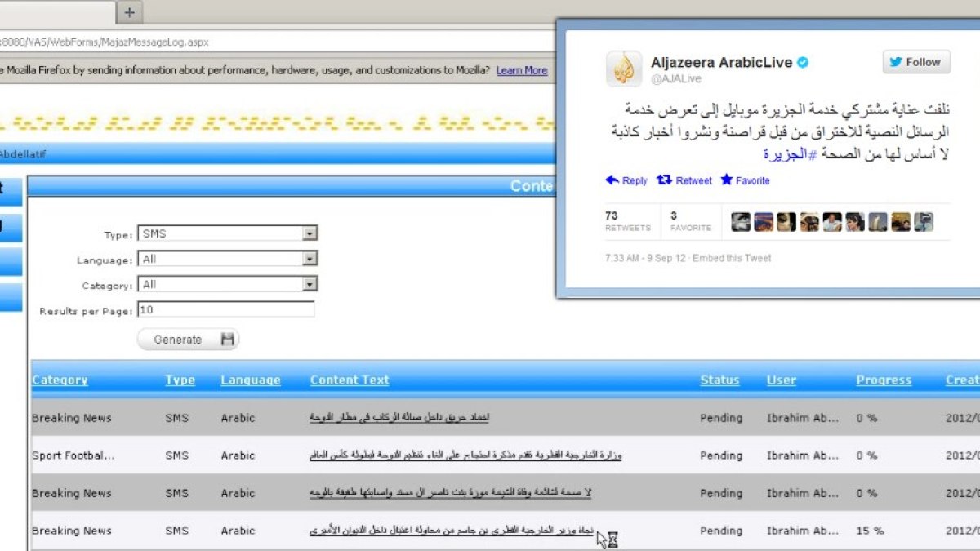The height and width of the screenshot is (551, 980).
Task: Open the @AJALive handle
Action: [x=675, y=78]
